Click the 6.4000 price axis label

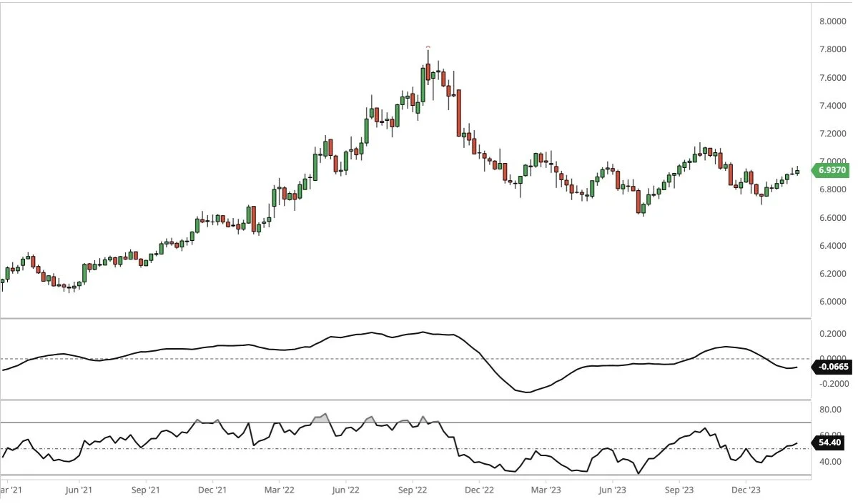pyautogui.click(x=833, y=246)
